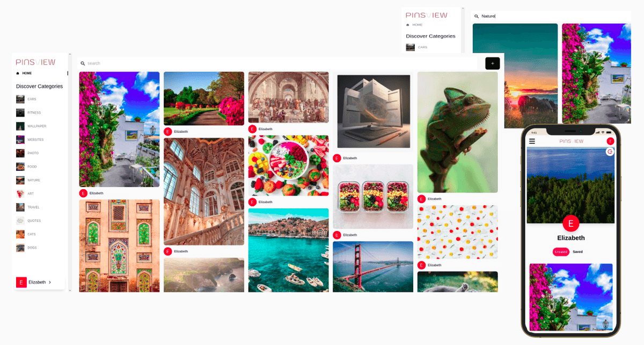This screenshot has width=644, height=345.
Task: Click the search magnifier icon in the Nature field
Action: (x=477, y=17)
